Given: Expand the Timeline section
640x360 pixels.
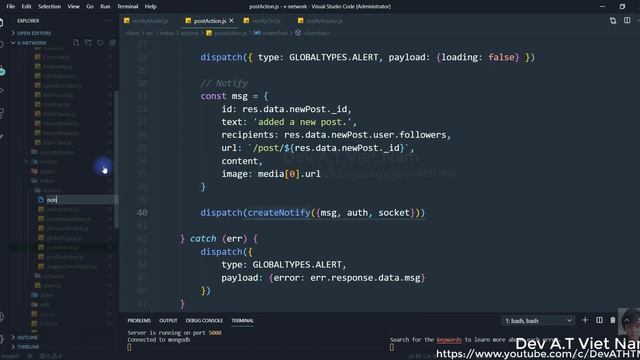Looking at the screenshot, I should tap(28, 347).
